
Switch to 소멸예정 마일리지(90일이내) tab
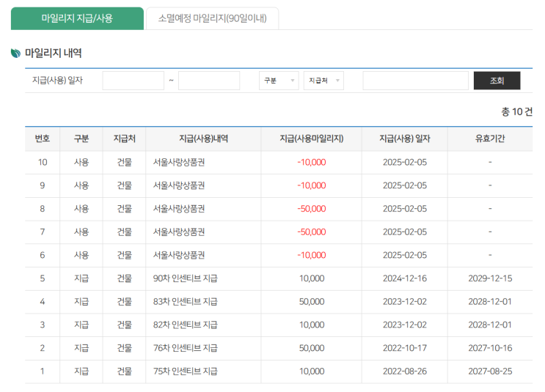[x=213, y=18]
